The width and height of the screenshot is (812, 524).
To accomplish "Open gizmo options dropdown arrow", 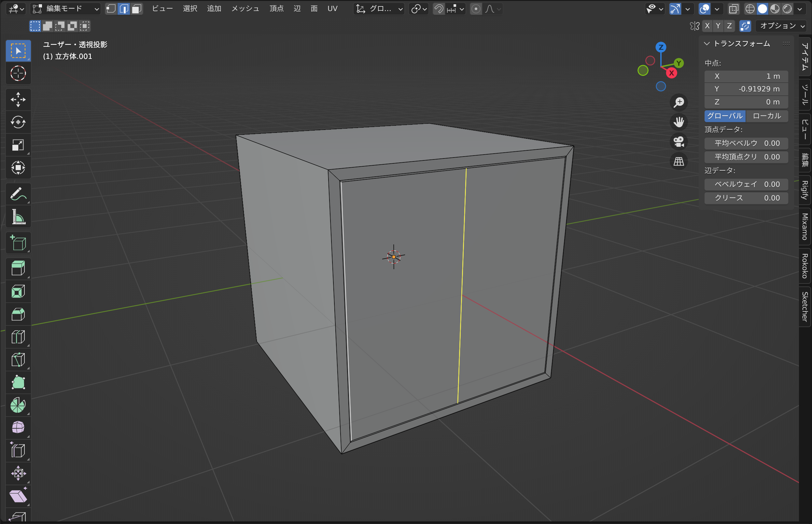I will point(688,8).
